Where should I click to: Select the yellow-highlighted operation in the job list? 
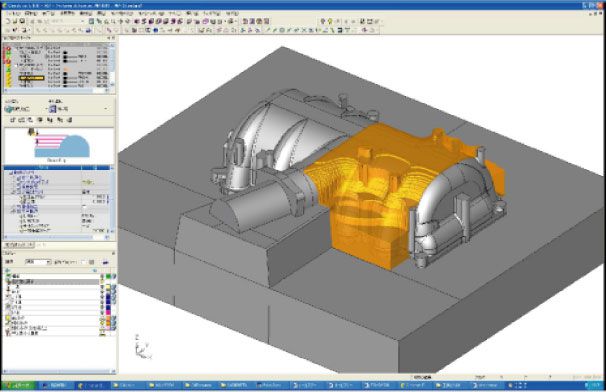[32, 78]
